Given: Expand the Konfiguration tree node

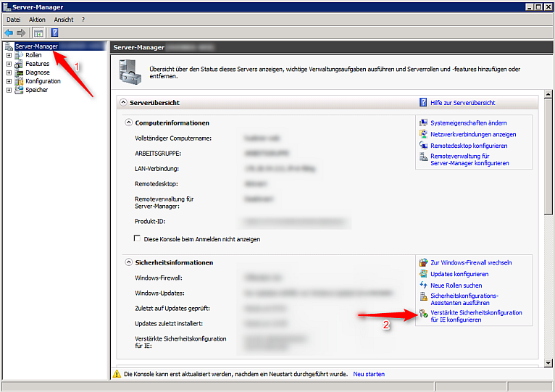Looking at the screenshot, I should (x=9, y=81).
